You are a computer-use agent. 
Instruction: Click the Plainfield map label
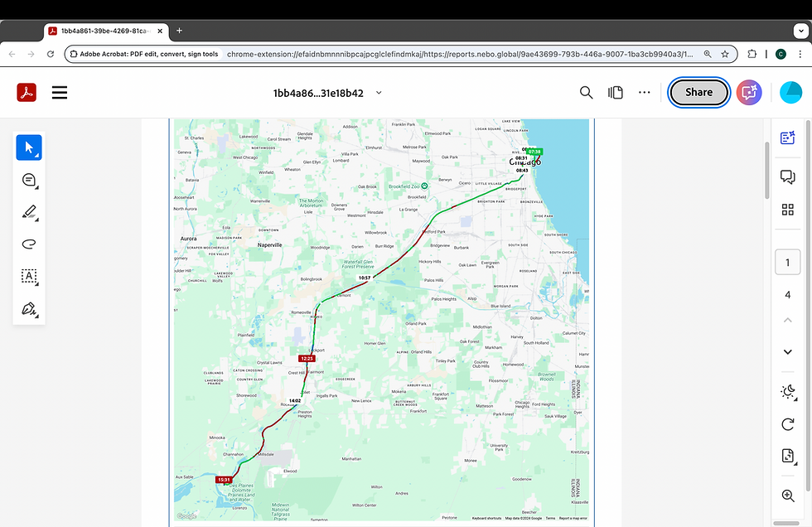[x=246, y=335]
